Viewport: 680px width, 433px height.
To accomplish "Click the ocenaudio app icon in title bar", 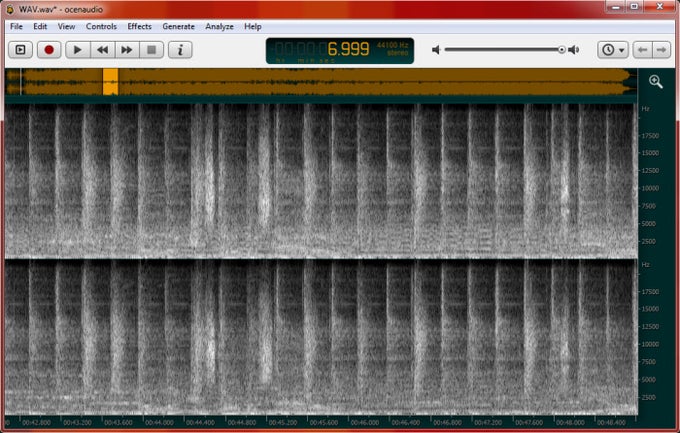I will coord(10,9).
